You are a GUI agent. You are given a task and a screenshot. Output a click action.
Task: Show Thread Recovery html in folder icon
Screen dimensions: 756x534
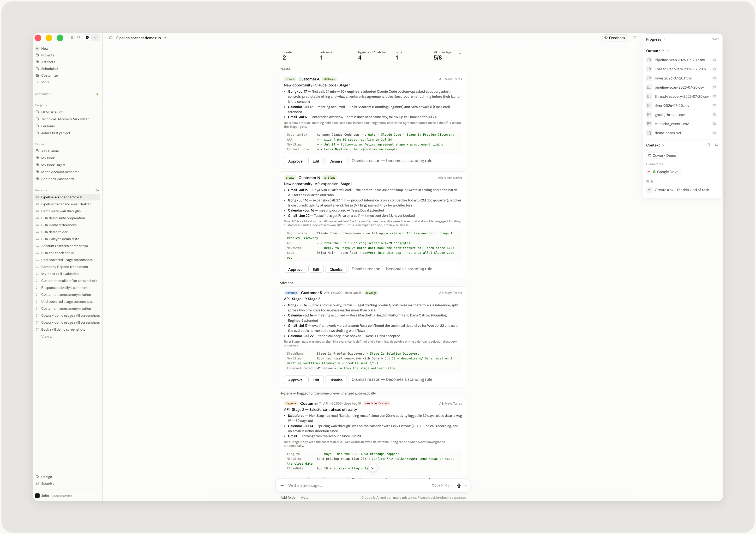coord(714,69)
